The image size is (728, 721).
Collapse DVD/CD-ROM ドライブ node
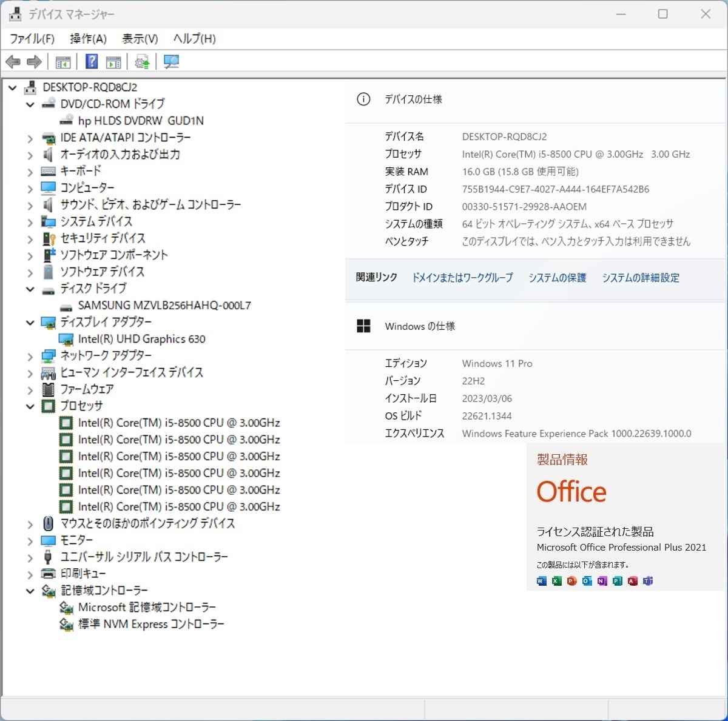click(30, 104)
